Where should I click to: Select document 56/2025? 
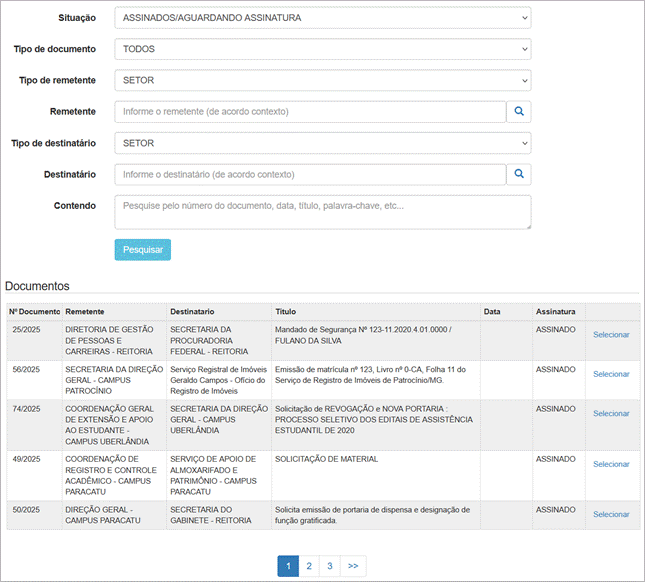point(611,374)
